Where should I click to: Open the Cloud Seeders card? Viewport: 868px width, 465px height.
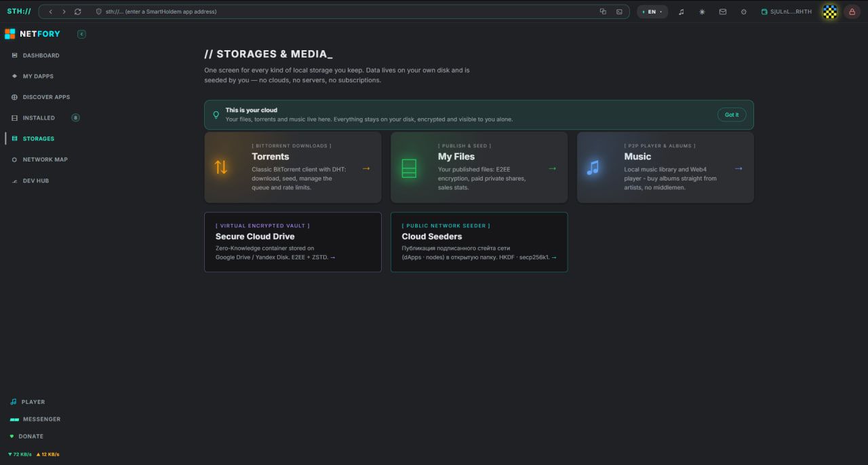click(x=479, y=242)
